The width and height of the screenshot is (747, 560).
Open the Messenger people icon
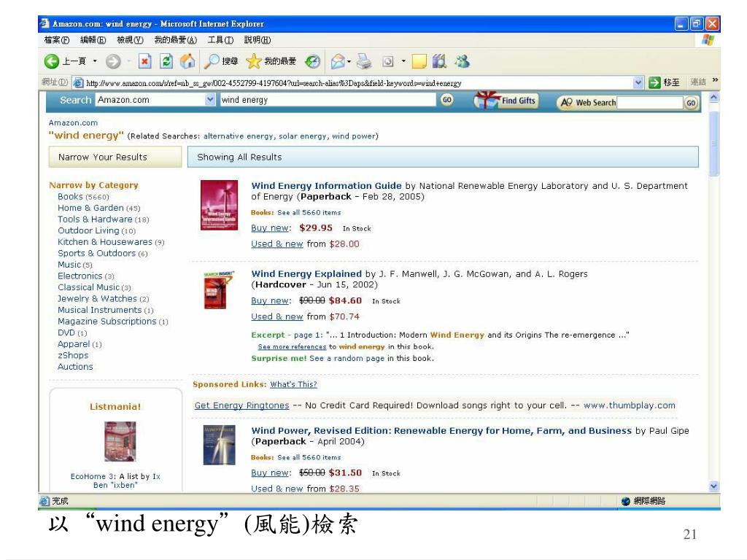click(x=462, y=61)
